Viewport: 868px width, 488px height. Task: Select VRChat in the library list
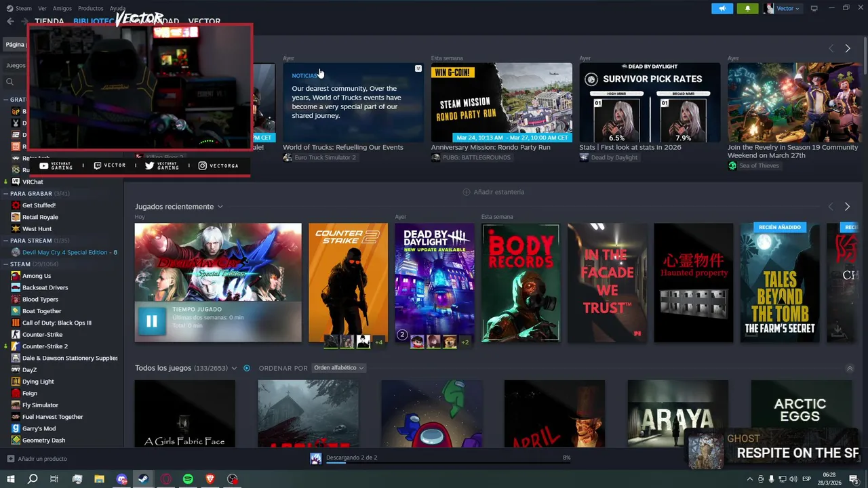33,182
